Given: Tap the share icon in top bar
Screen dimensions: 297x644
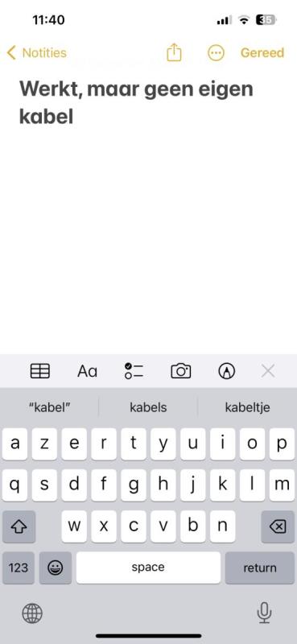Looking at the screenshot, I should click(174, 52).
